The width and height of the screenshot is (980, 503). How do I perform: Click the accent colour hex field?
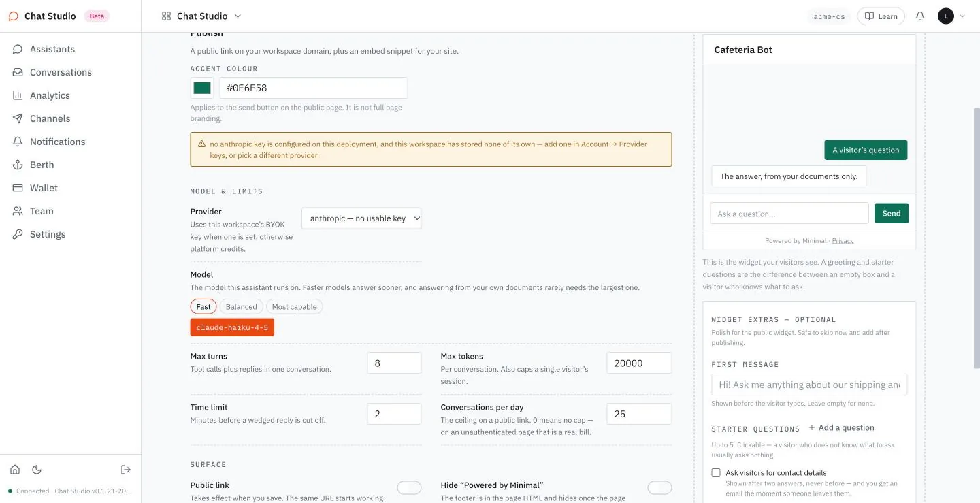coord(314,88)
